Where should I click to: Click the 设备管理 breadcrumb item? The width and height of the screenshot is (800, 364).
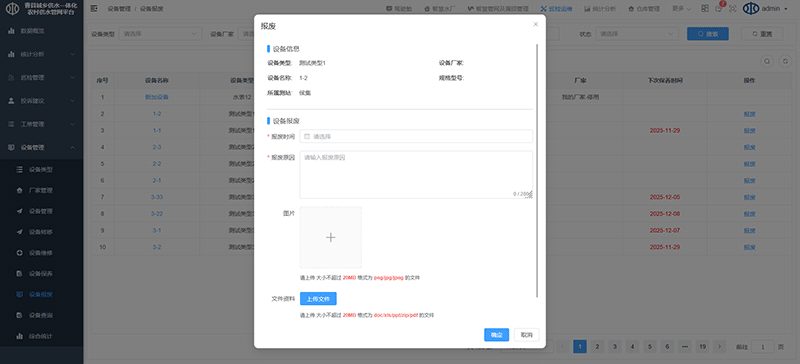coord(118,9)
